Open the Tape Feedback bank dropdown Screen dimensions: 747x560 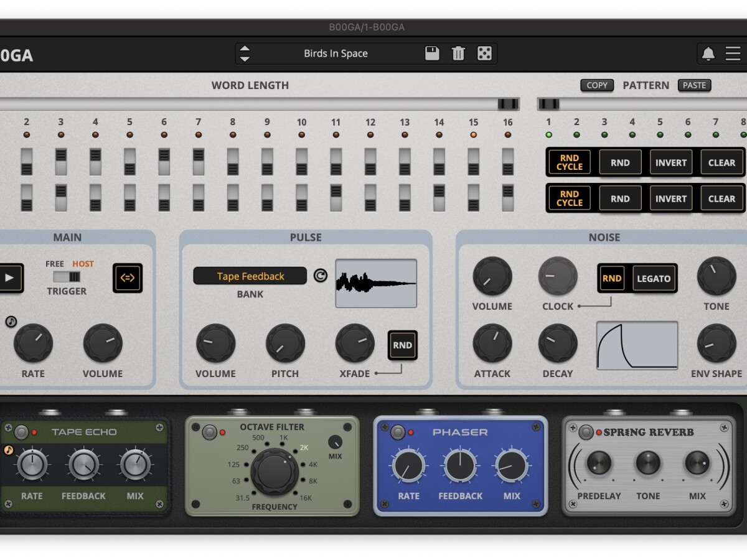click(x=250, y=276)
